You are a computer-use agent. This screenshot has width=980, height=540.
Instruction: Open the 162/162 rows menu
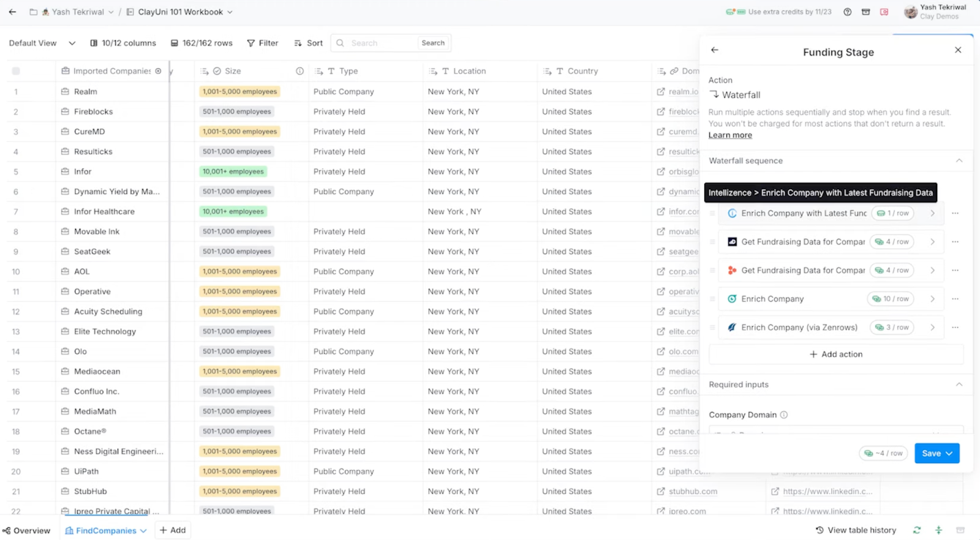[x=202, y=43]
